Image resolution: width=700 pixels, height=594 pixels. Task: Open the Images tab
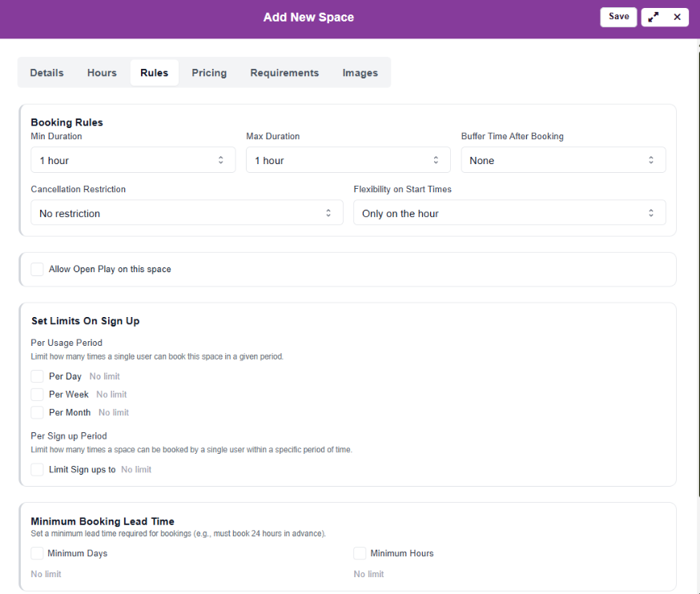pyautogui.click(x=360, y=73)
